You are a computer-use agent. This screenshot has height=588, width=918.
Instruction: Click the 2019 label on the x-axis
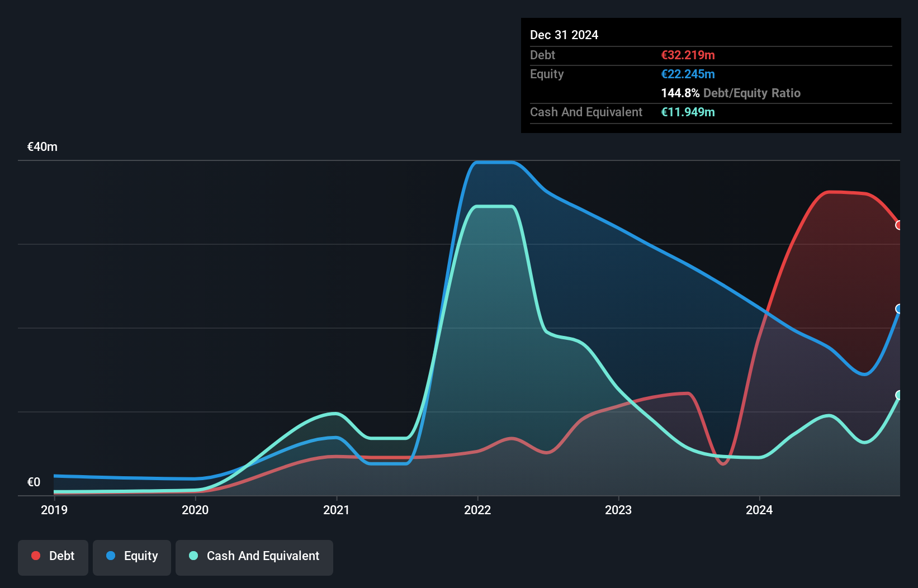[54, 510]
